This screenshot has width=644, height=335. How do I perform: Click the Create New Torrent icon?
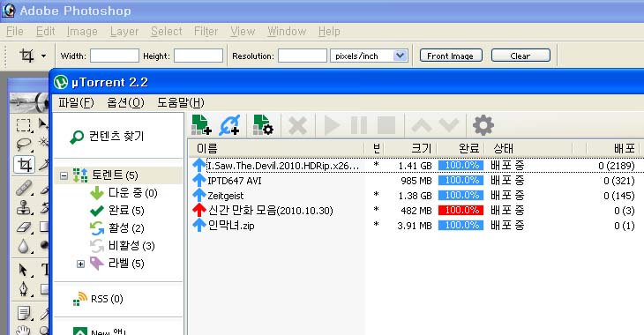click(x=263, y=125)
